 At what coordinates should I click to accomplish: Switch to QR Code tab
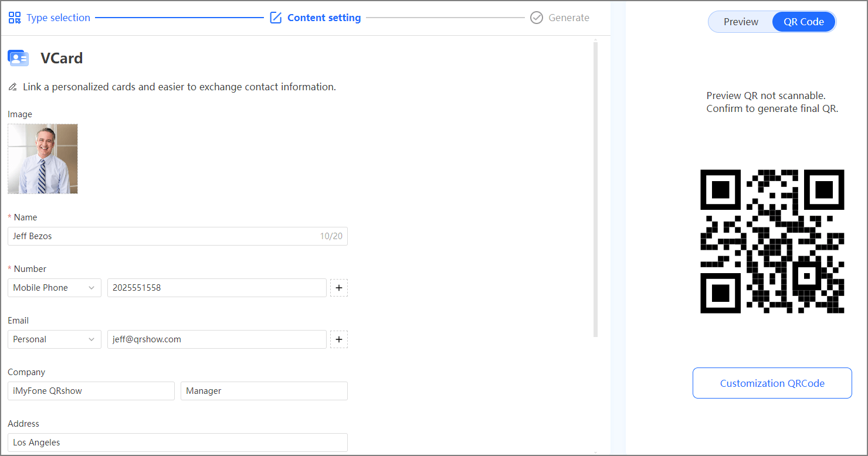click(x=803, y=22)
